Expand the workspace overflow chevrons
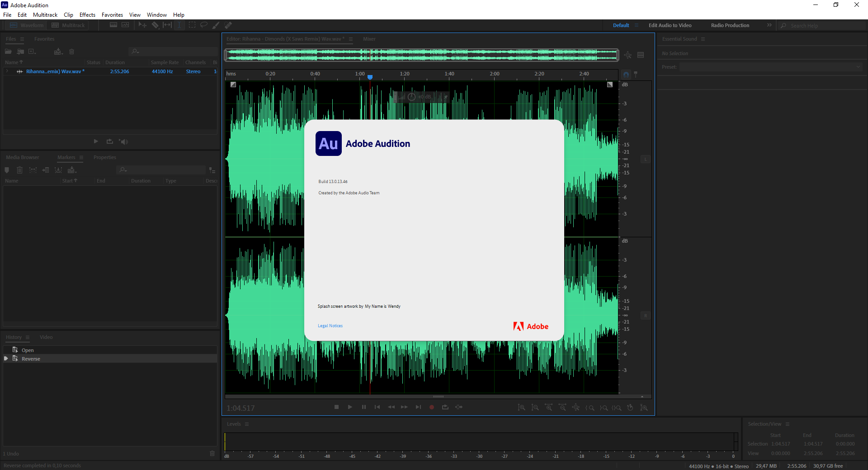The width and height of the screenshot is (868, 470). coord(769,25)
